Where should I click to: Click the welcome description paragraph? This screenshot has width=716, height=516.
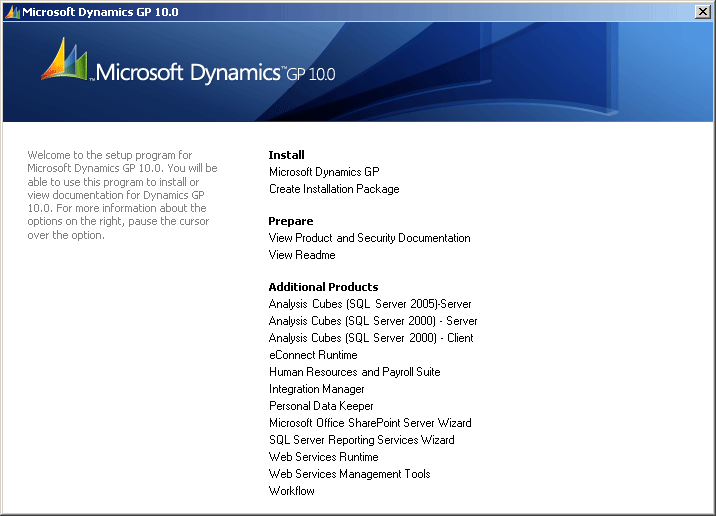tap(122, 195)
